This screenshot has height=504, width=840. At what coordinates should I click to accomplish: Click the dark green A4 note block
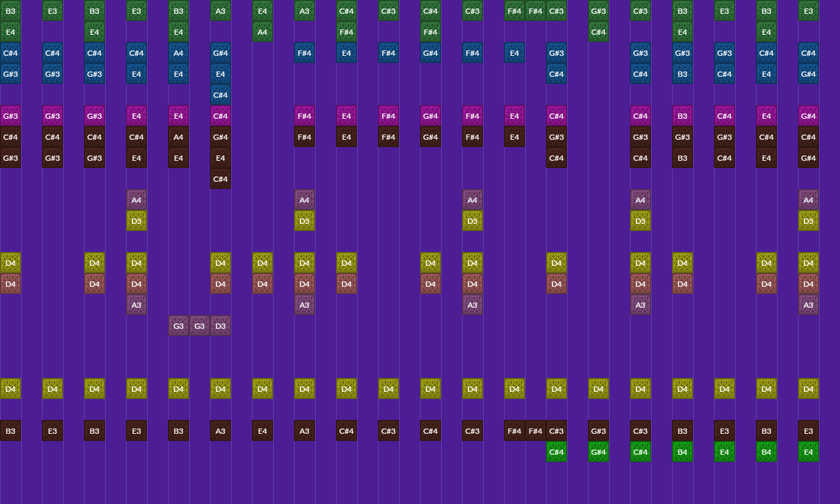click(262, 32)
